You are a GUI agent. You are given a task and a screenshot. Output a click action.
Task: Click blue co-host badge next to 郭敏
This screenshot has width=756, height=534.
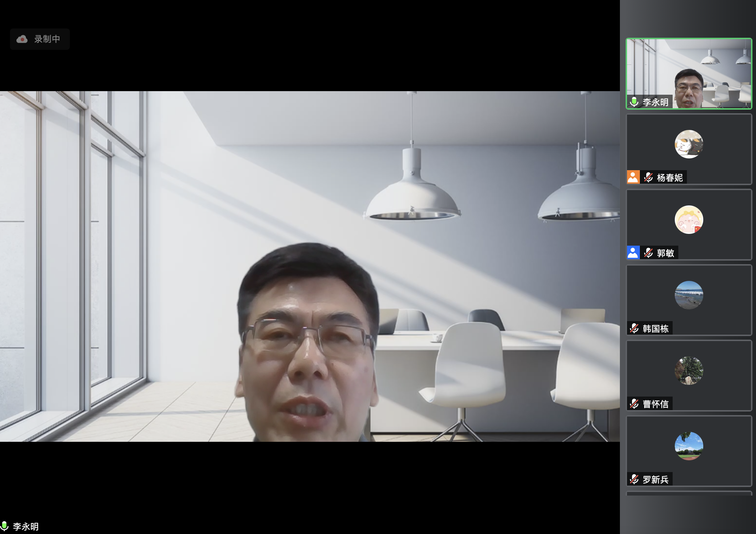(x=633, y=253)
